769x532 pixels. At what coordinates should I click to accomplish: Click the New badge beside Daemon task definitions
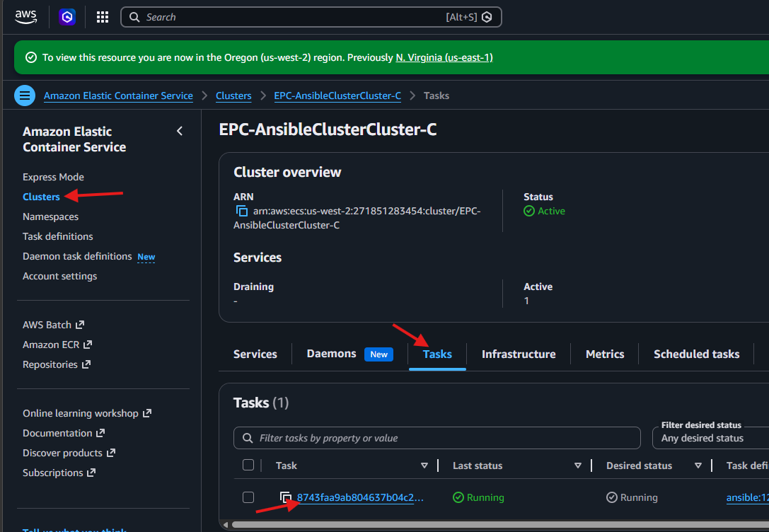146,257
